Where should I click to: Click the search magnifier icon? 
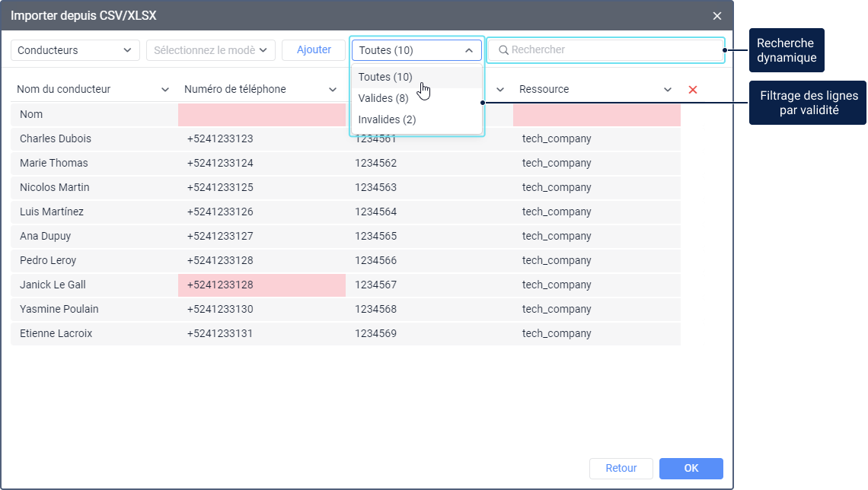(503, 50)
